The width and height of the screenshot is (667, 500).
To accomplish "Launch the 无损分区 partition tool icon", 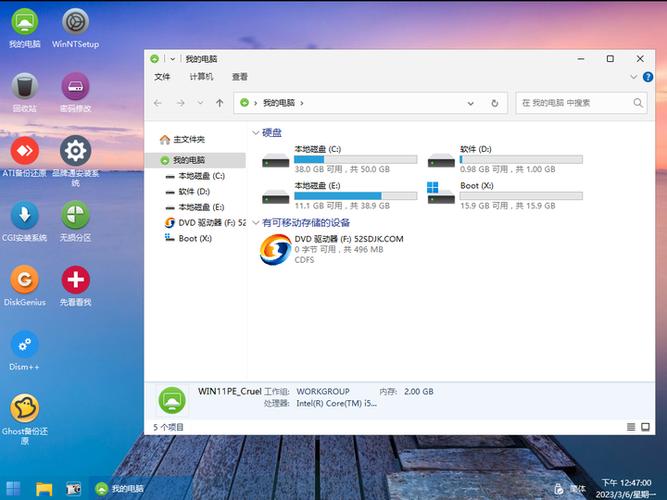I will click(x=75, y=215).
